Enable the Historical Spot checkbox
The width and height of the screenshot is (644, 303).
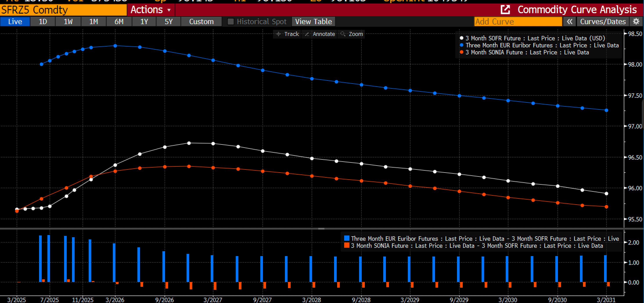231,22
